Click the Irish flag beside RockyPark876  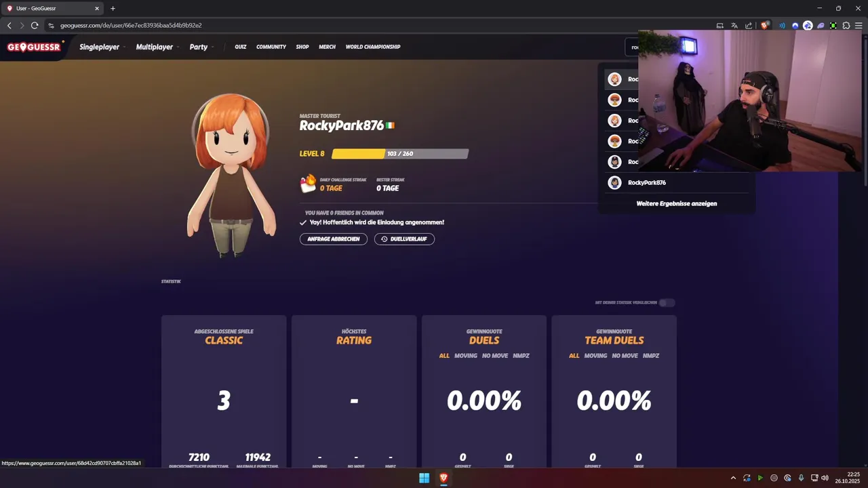click(391, 125)
